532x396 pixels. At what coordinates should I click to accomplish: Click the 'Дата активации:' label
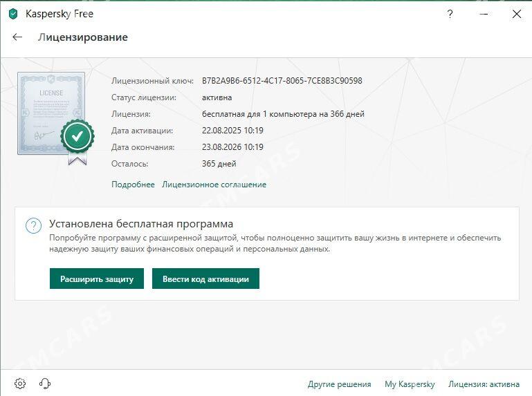coord(142,131)
